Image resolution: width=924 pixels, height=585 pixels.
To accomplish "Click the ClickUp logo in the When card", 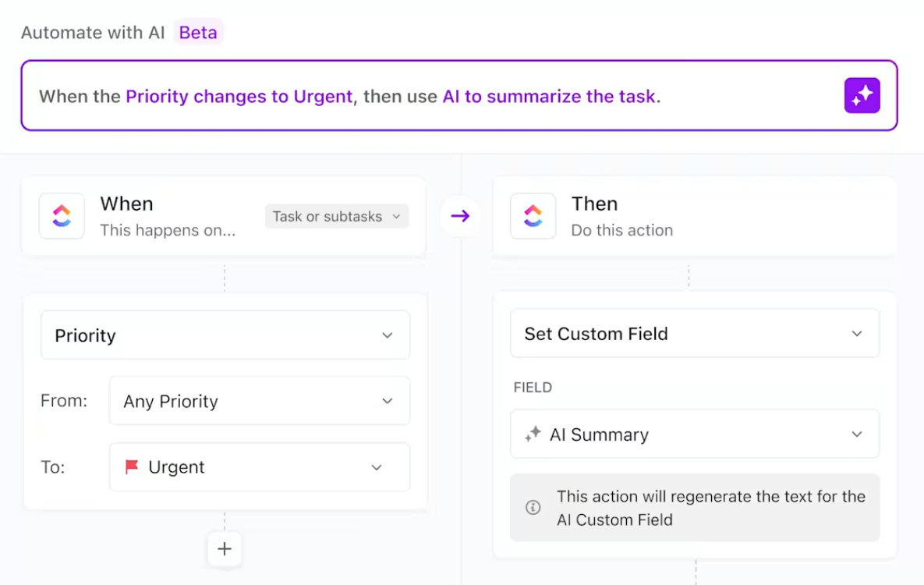I will [62, 216].
